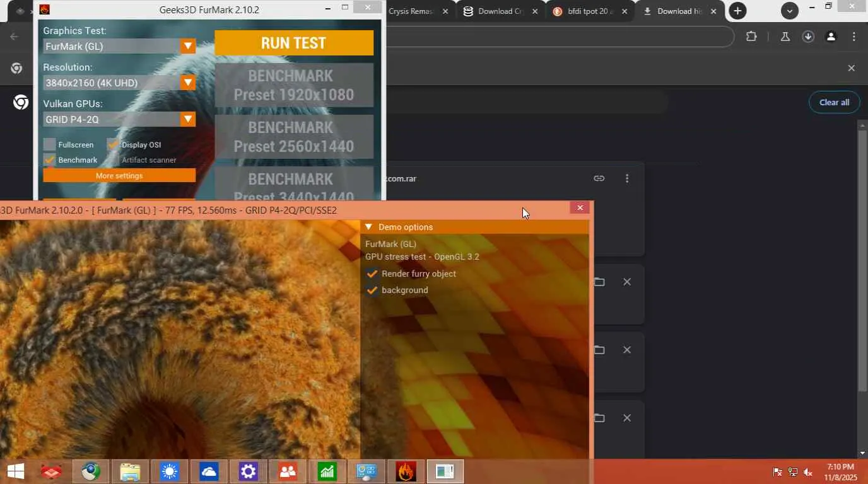Dismiss the Chrome infobar with its X

pyautogui.click(x=852, y=68)
